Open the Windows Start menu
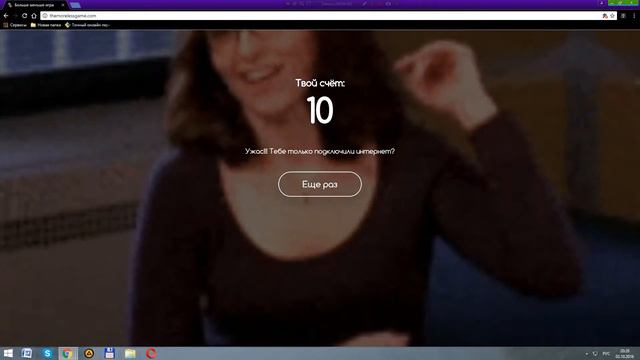 tap(8, 353)
